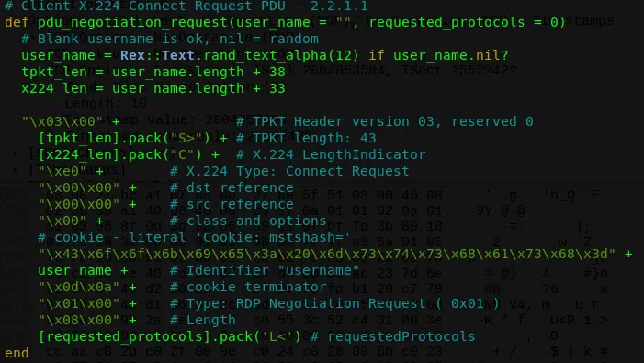Click the X.224 LengthIndicator comment
This screenshot has width=644, height=363.
tap(331, 154)
